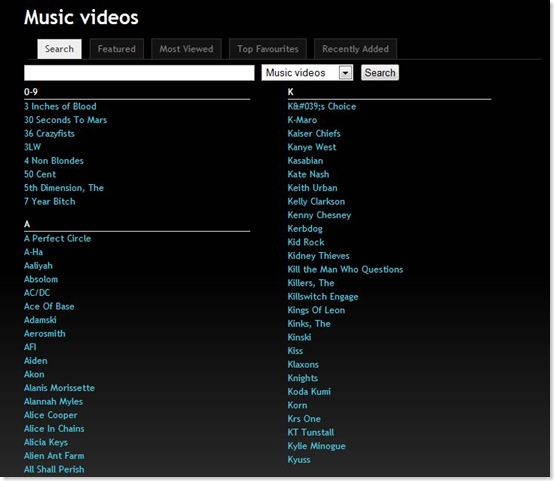Open the Kerbdog link
Viewport: 554px width, 481px height.
click(x=305, y=229)
